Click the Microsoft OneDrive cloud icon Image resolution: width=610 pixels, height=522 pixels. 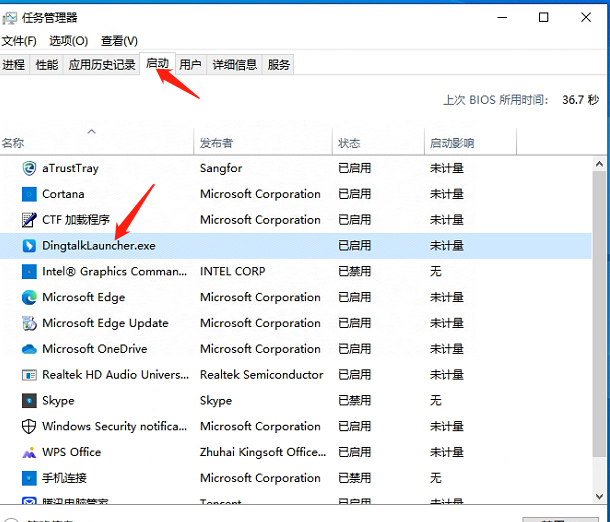pos(29,349)
